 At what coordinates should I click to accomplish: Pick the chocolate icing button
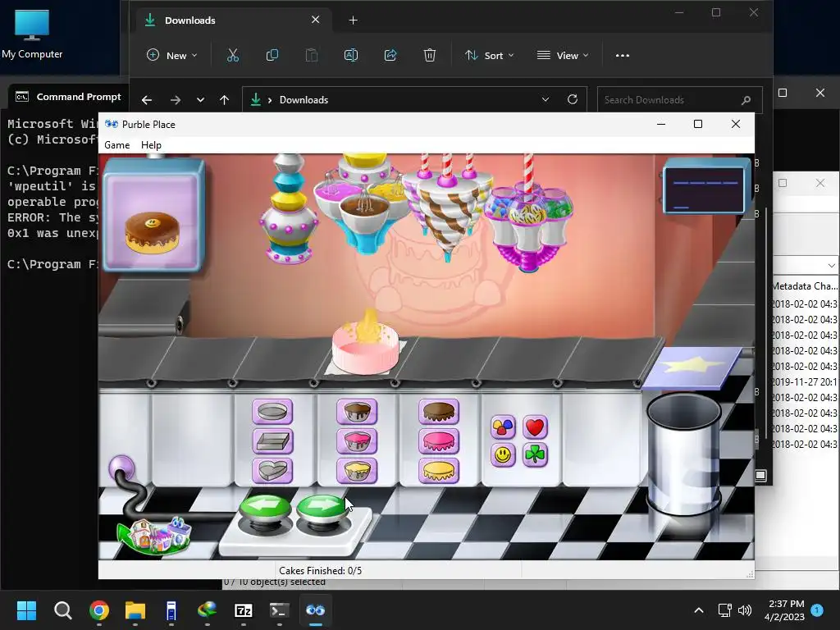pyautogui.click(x=439, y=412)
